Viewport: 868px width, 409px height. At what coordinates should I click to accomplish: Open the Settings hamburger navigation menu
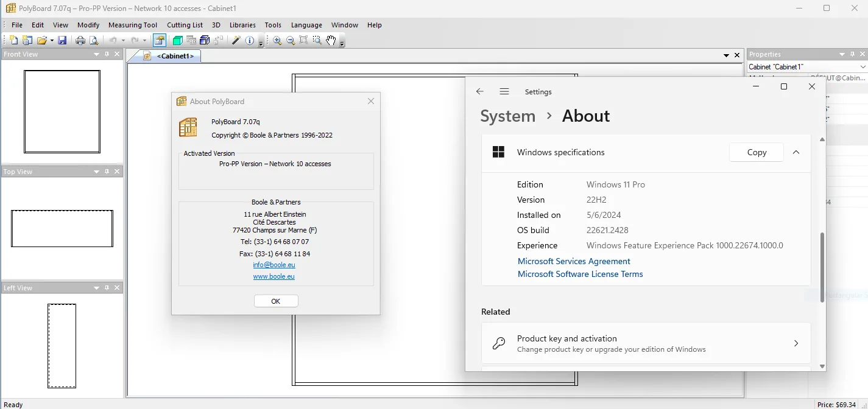tap(504, 91)
